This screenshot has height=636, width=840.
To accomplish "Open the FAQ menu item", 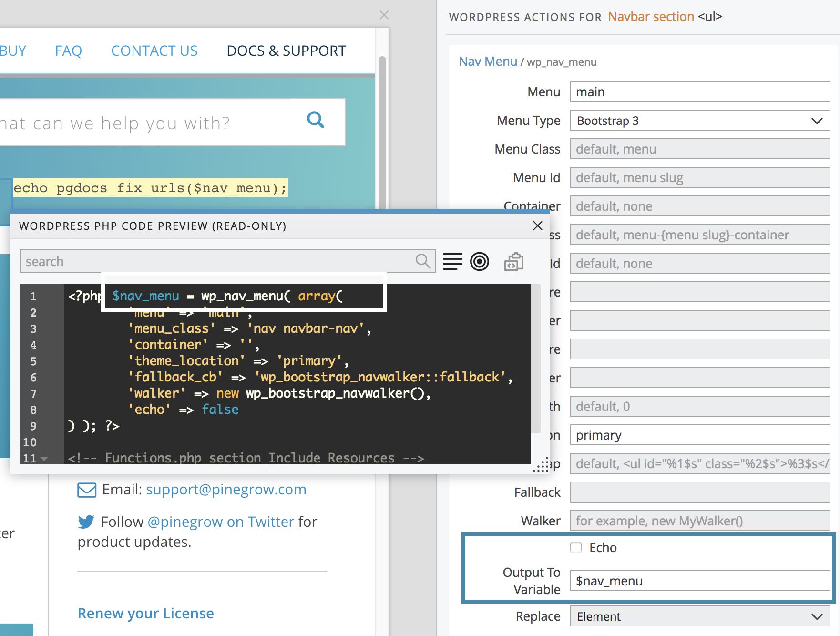I will coord(69,51).
